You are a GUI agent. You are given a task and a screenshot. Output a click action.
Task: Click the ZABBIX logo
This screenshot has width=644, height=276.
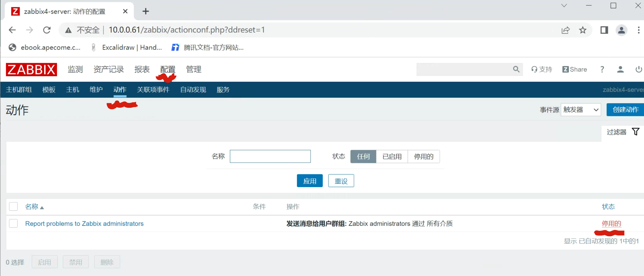[31, 69]
